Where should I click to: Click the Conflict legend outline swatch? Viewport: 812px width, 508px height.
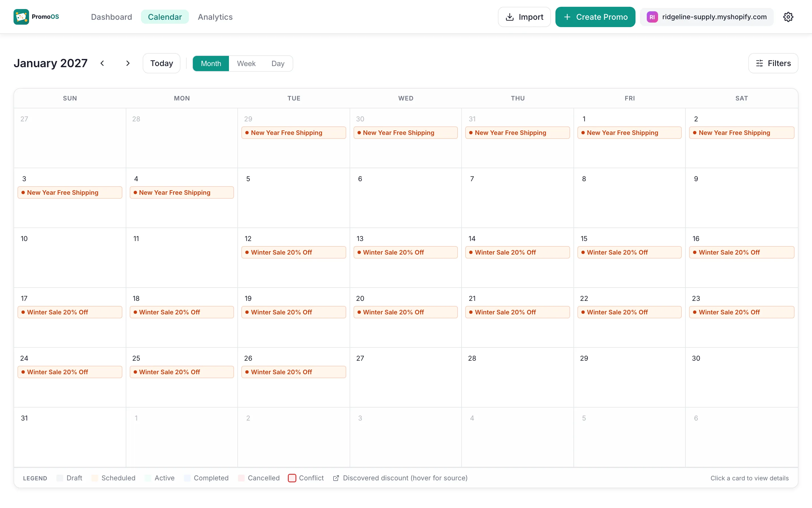tap(292, 478)
